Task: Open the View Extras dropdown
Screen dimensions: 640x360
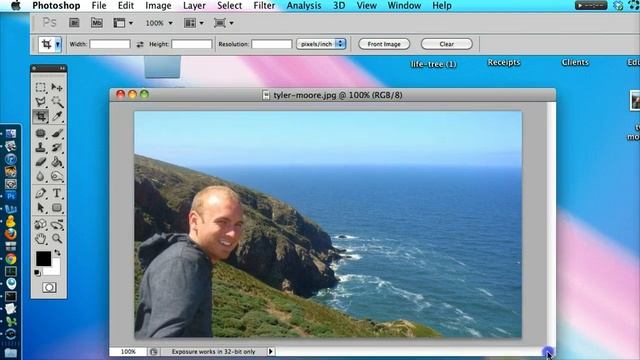Action: tap(123, 23)
